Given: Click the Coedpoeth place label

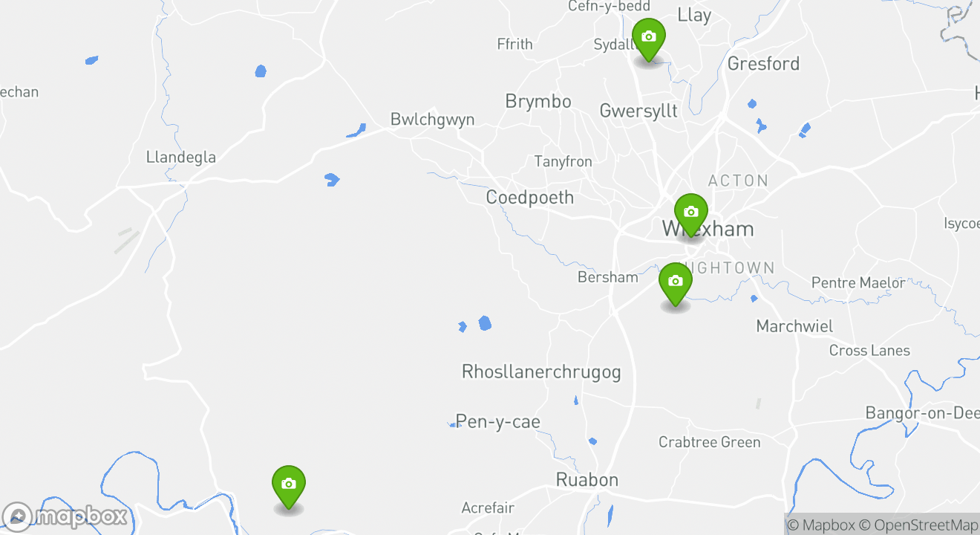Looking at the screenshot, I should point(530,198).
